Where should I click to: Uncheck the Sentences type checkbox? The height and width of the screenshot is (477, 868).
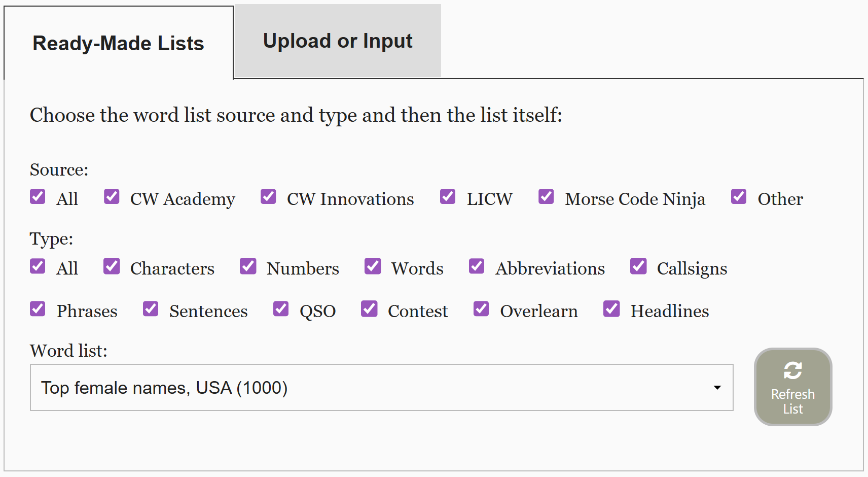150,309
